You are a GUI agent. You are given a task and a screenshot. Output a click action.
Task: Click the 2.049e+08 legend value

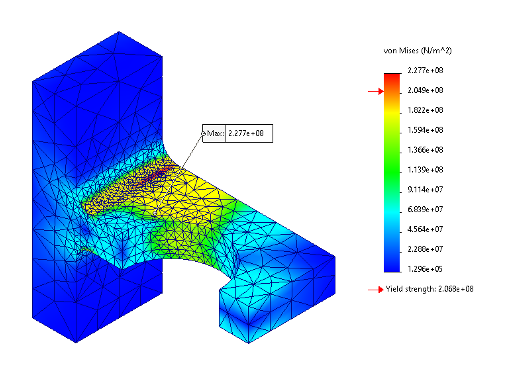click(425, 90)
